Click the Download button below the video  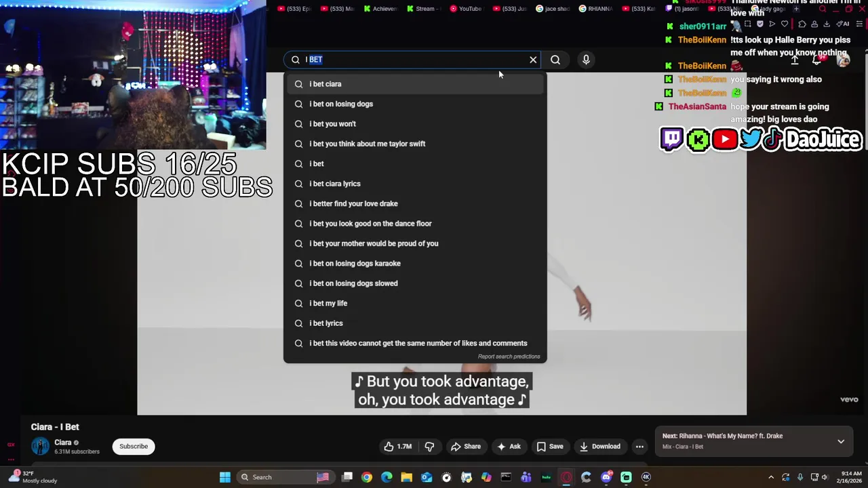point(600,446)
